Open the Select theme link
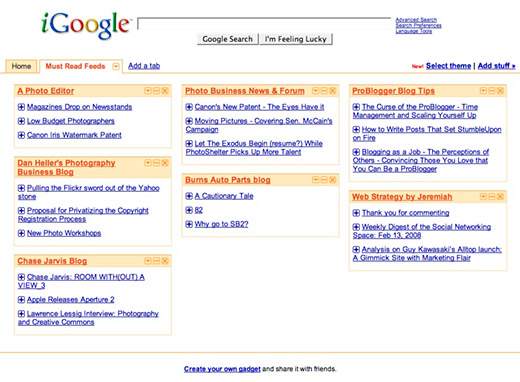 pos(448,66)
